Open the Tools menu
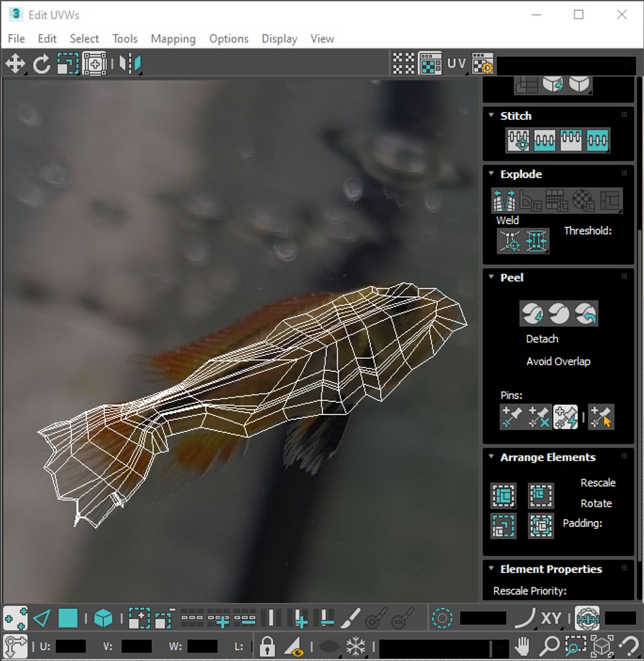Viewport: 644px width, 661px height. click(125, 39)
